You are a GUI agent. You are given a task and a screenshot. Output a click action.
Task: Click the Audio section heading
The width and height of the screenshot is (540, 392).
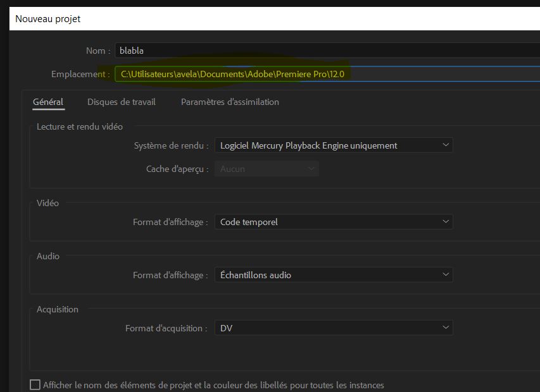48,256
